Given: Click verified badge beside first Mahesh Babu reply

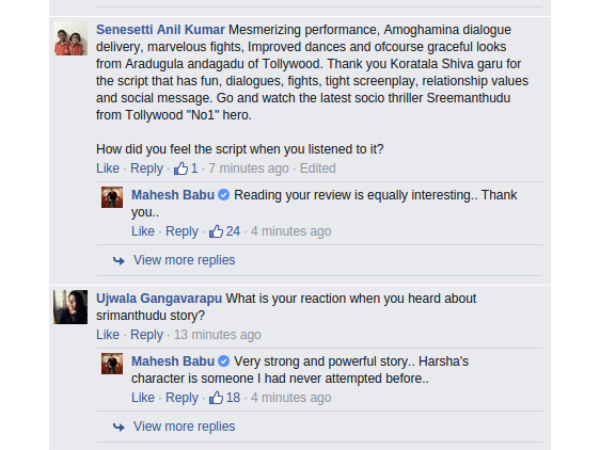Looking at the screenshot, I should click(x=224, y=195).
